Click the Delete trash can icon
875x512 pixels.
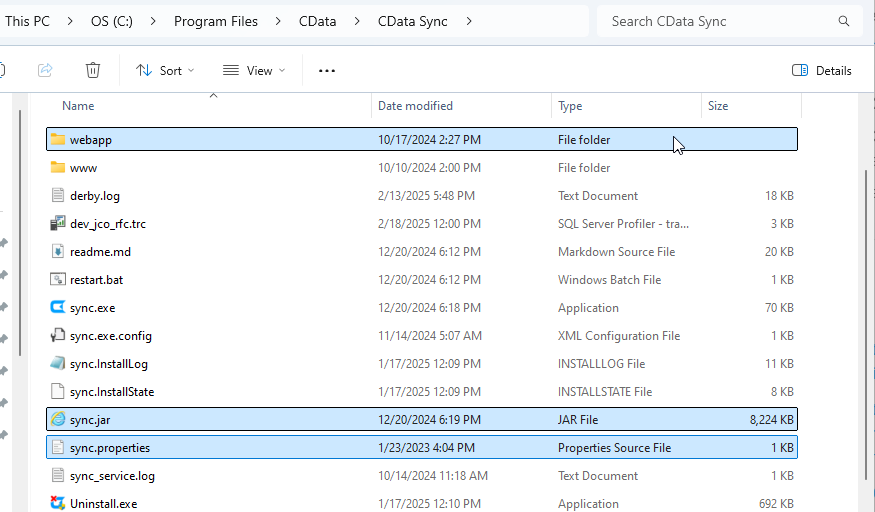(x=93, y=70)
